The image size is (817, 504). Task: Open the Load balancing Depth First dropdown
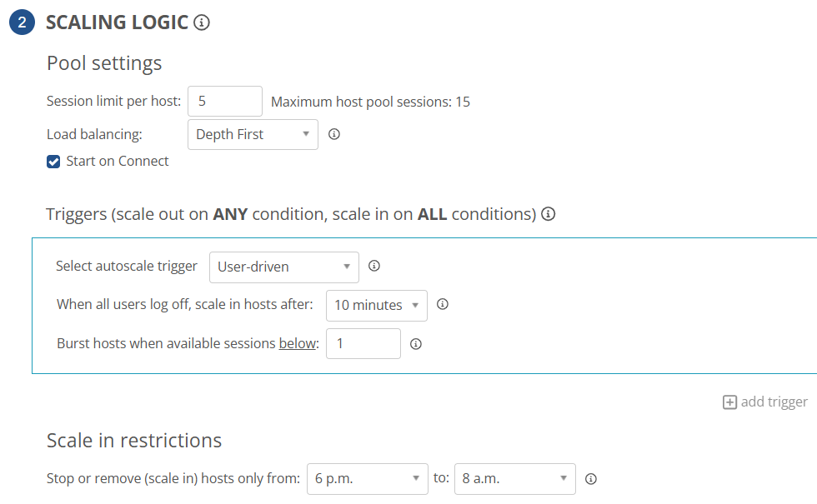coord(253,134)
